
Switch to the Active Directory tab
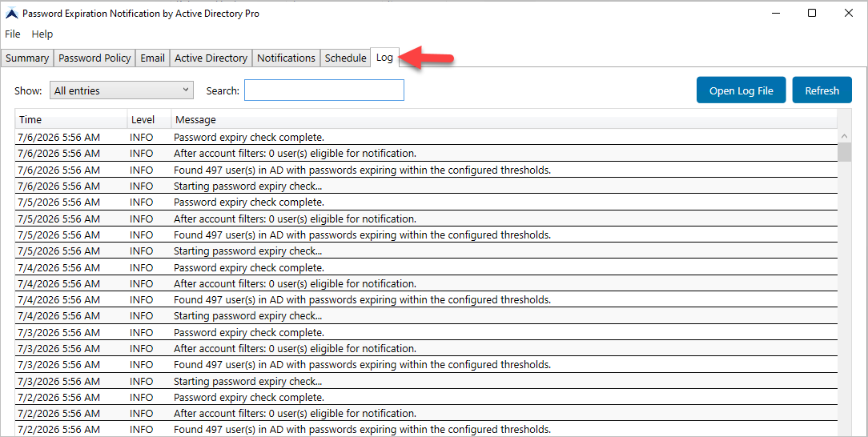(211, 58)
